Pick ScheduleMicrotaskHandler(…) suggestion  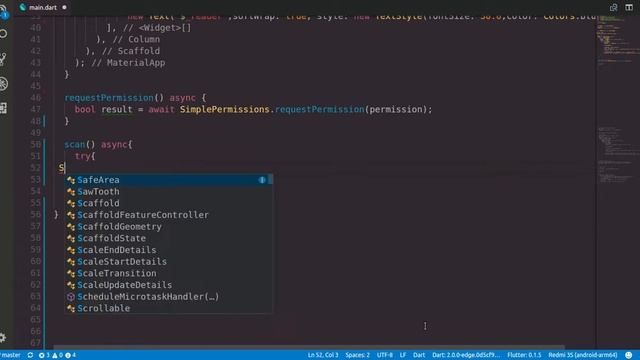(168, 297)
